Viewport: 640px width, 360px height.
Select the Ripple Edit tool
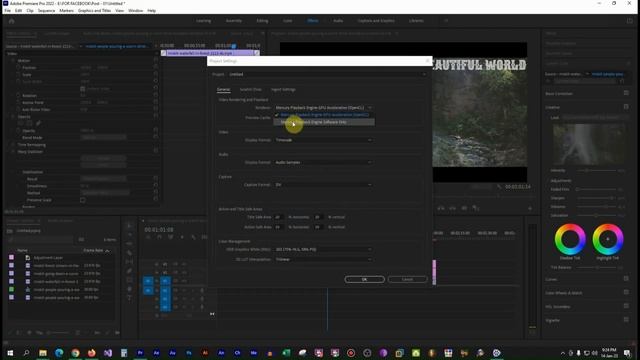point(129,244)
